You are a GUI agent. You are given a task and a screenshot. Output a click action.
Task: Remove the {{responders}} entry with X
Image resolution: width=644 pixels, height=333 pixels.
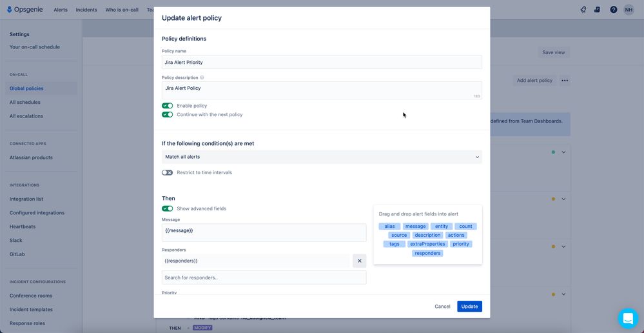point(359,261)
